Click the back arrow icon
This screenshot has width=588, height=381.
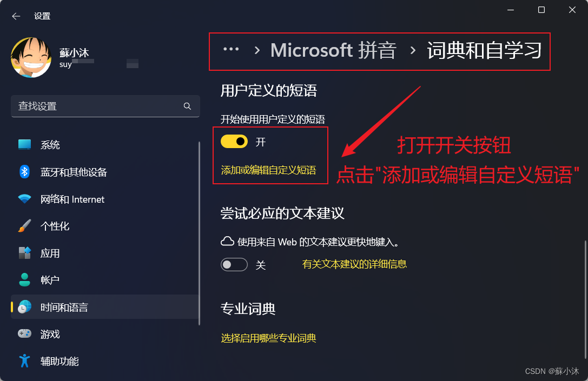pyautogui.click(x=16, y=16)
